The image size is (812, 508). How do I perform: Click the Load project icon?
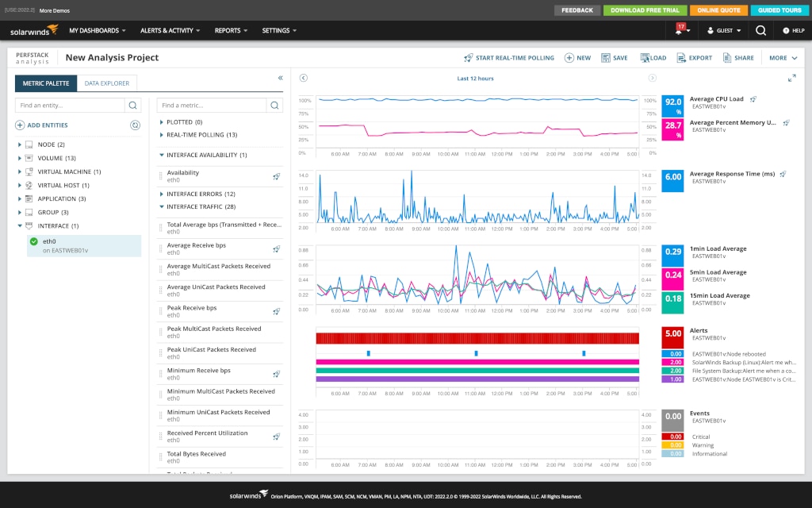coord(645,58)
